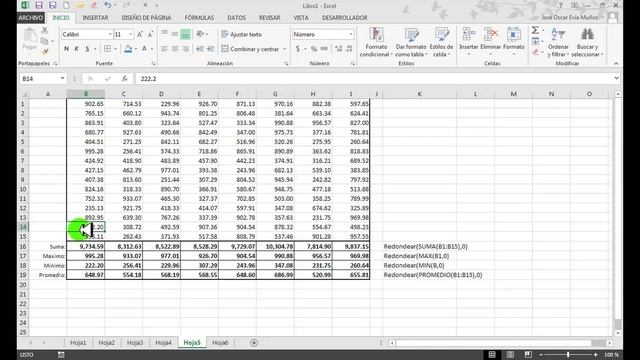Viewport: 640px width, 360px height.
Task: Click the Help question mark icon
Action: point(560,5)
